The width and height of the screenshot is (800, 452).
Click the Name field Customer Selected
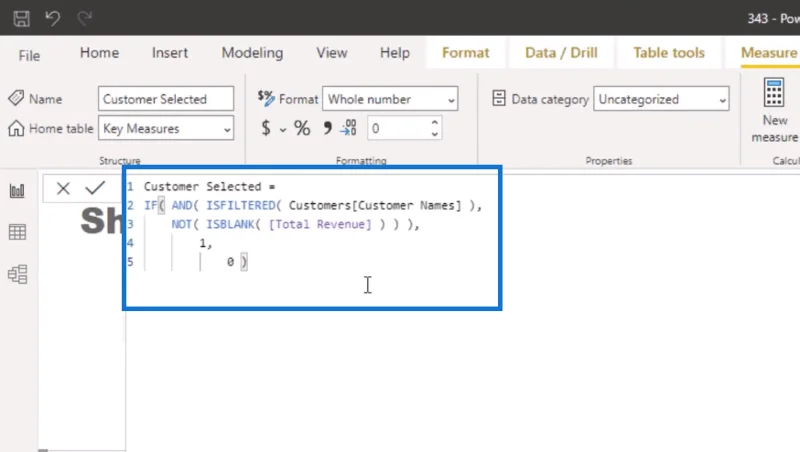coord(166,99)
